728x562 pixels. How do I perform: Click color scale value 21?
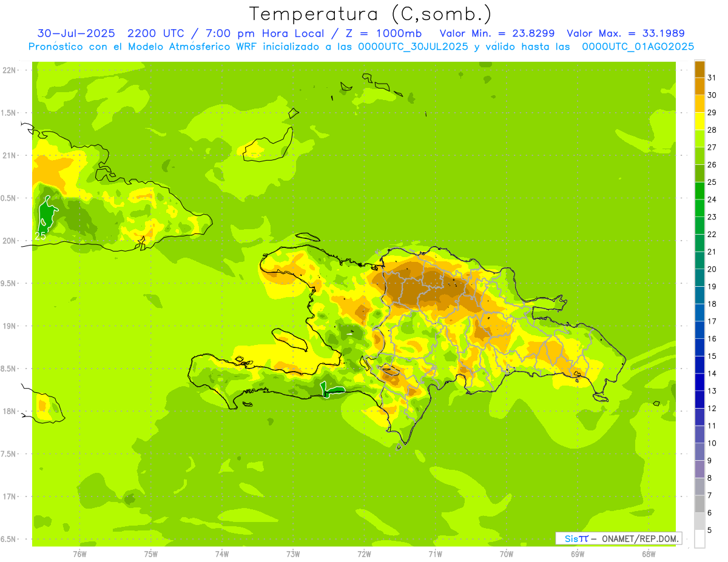712,252
